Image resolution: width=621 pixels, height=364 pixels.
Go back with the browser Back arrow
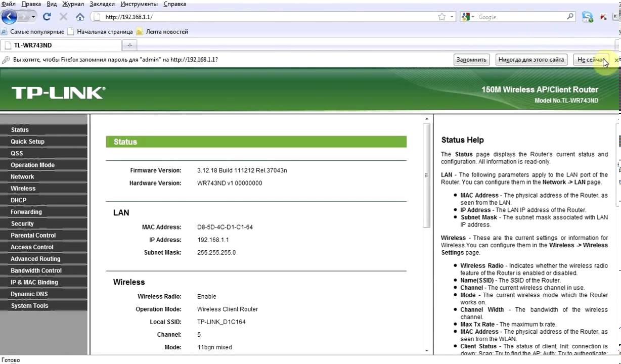[9, 17]
